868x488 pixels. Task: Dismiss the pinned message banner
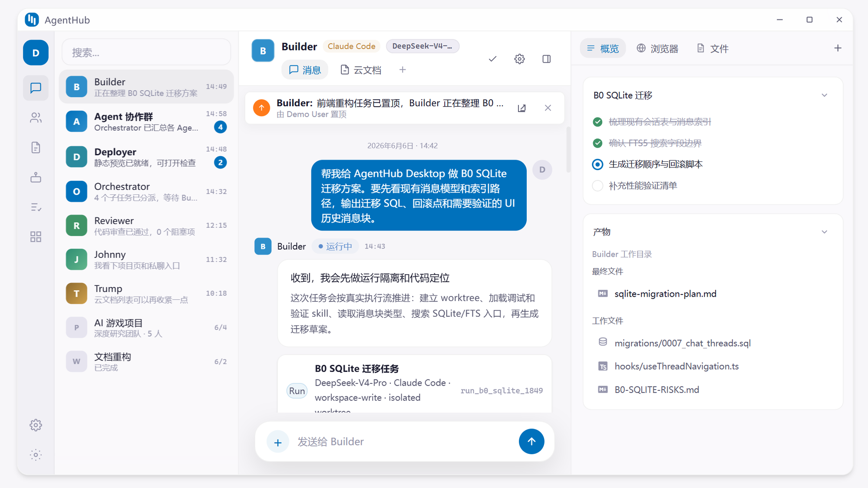548,108
